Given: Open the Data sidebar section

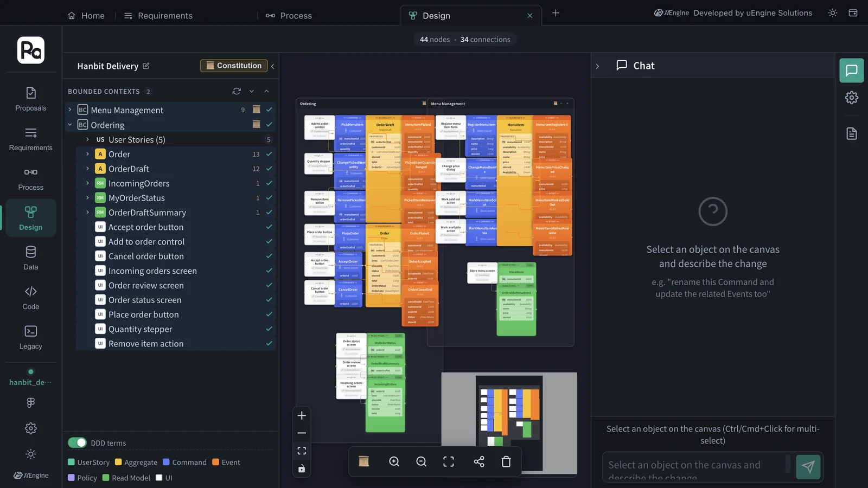Looking at the screenshot, I should (31, 258).
